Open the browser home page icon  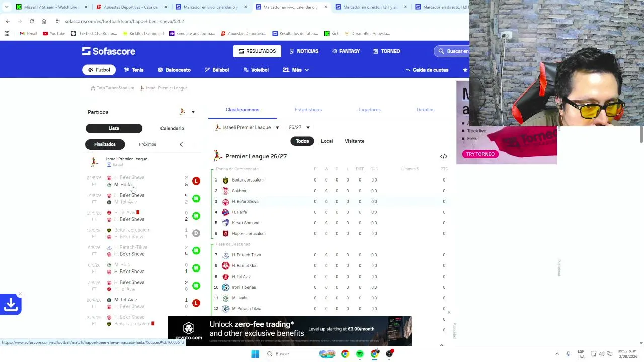44,21
